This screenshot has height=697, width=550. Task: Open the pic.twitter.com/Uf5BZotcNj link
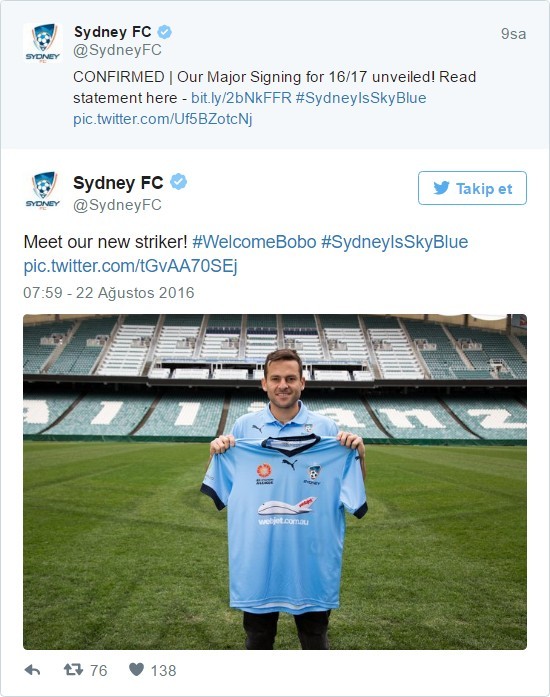163,119
